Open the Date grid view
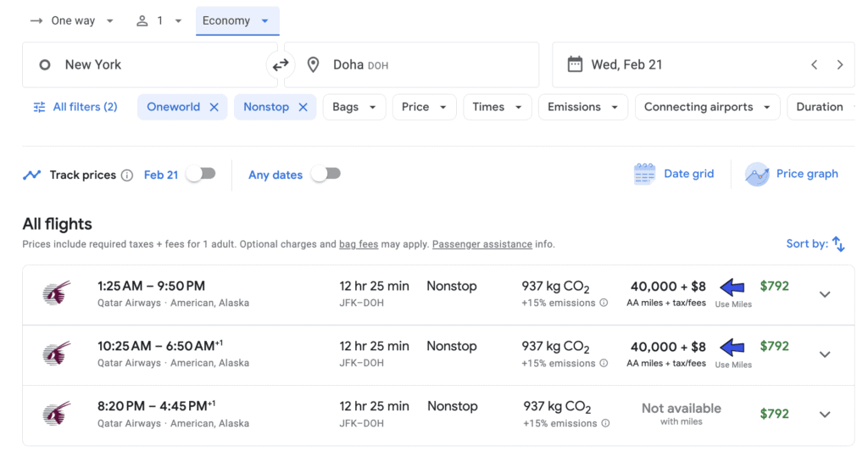 [674, 174]
